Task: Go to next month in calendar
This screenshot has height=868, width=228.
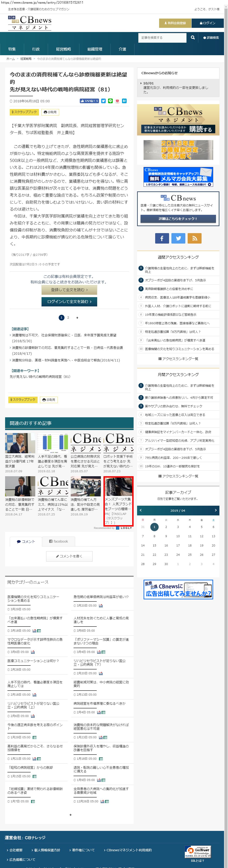Action: point(215,510)
